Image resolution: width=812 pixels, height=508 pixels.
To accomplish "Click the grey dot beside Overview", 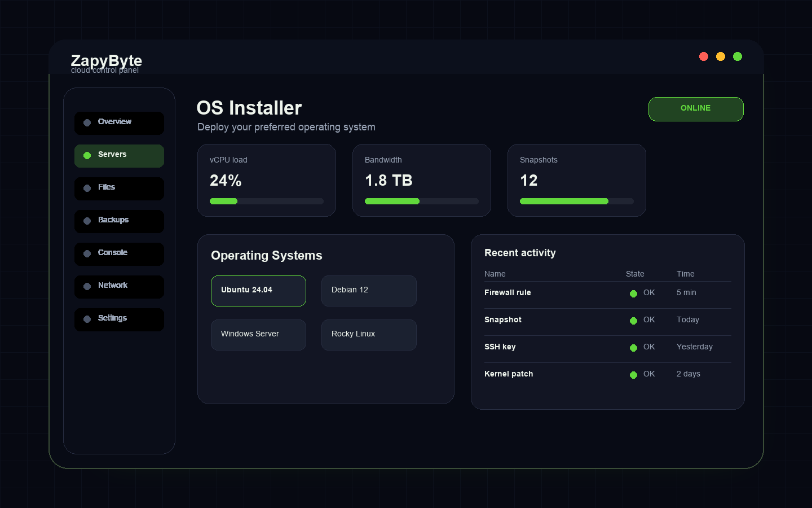I will click(x=87, y=123).
